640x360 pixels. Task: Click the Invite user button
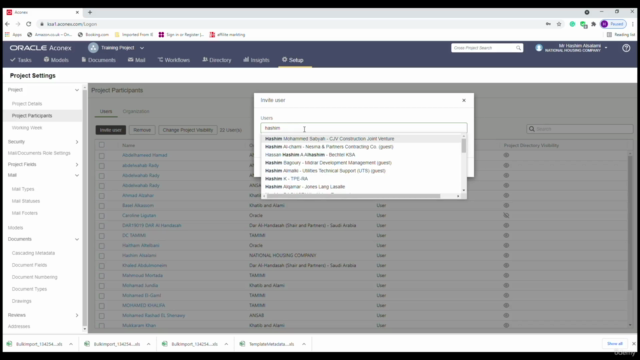(111, 130)
